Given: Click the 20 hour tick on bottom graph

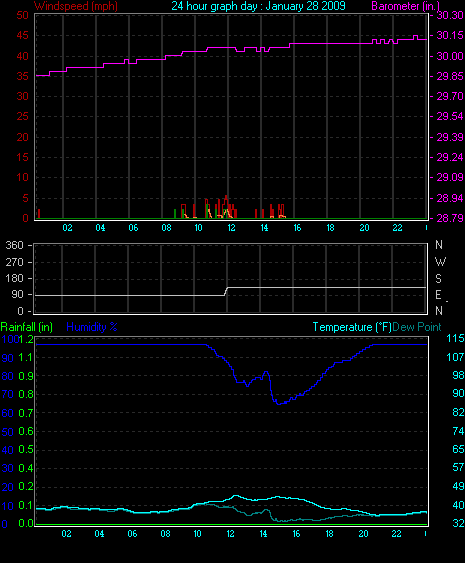Looking at the screenshot, I should (x=363, y=534).
